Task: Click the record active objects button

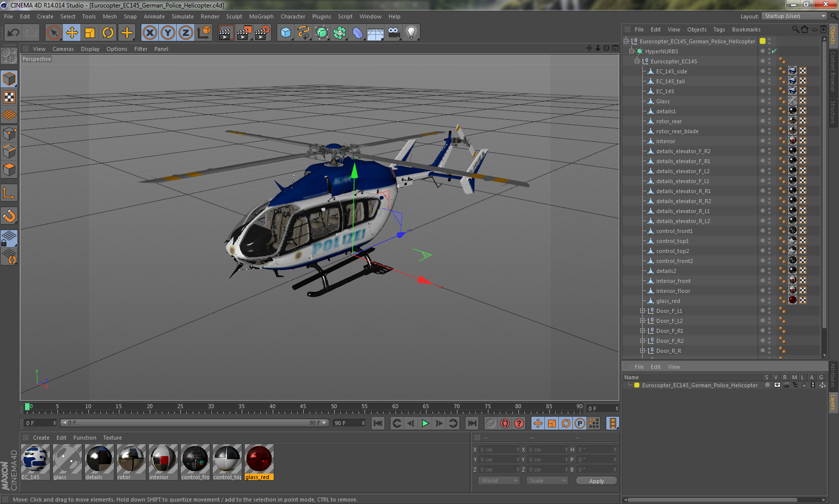Action: pos(491,423)
